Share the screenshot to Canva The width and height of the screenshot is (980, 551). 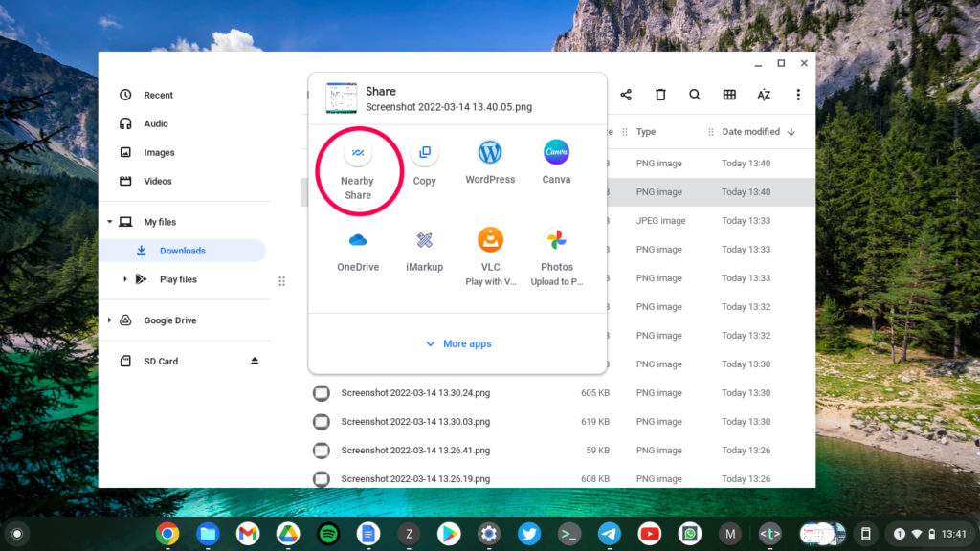(556, 163)
